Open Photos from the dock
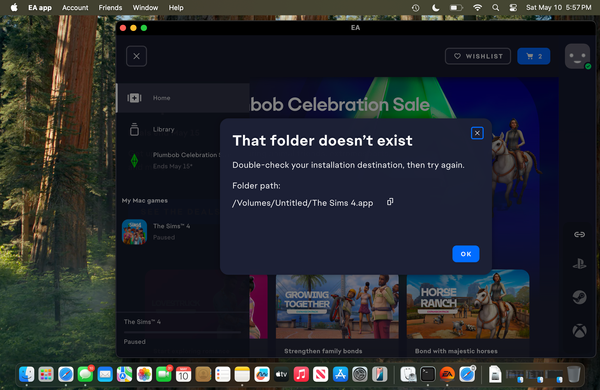 (144, 374)
